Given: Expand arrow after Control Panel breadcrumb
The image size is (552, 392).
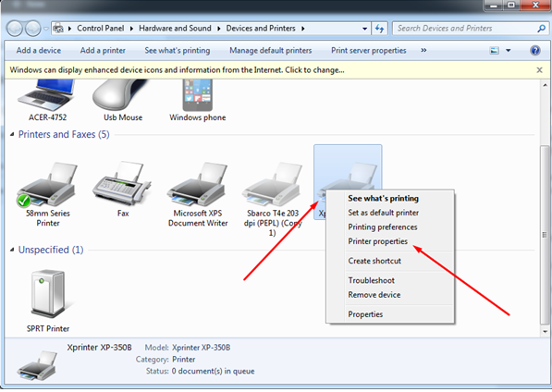Looking at the screenshot, I should pos(131,29).
